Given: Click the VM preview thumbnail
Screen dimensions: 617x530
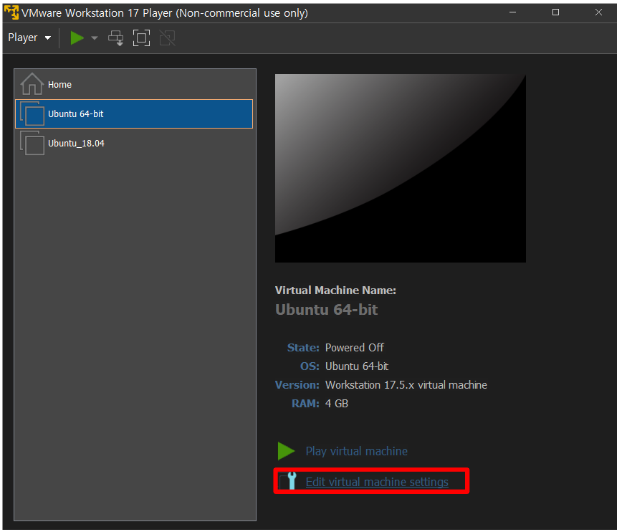Looking at the screenshot, I should click(400, 168).
